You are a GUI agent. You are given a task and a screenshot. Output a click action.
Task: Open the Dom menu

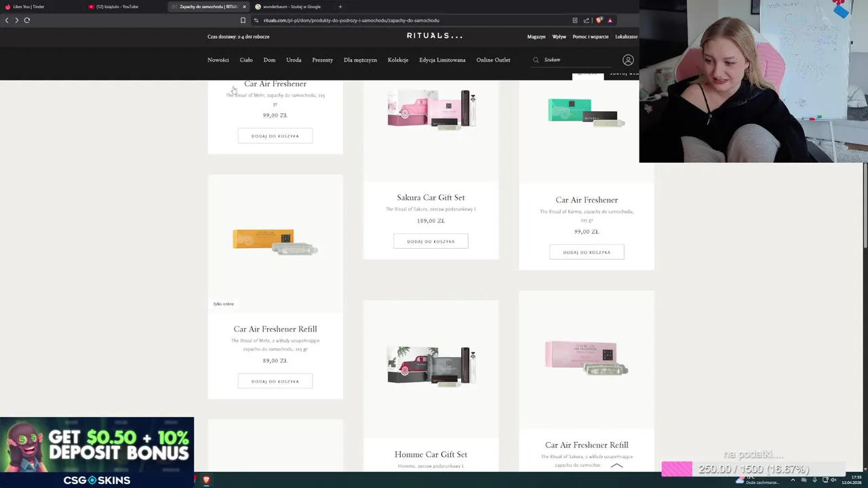(x=269, y=60)
